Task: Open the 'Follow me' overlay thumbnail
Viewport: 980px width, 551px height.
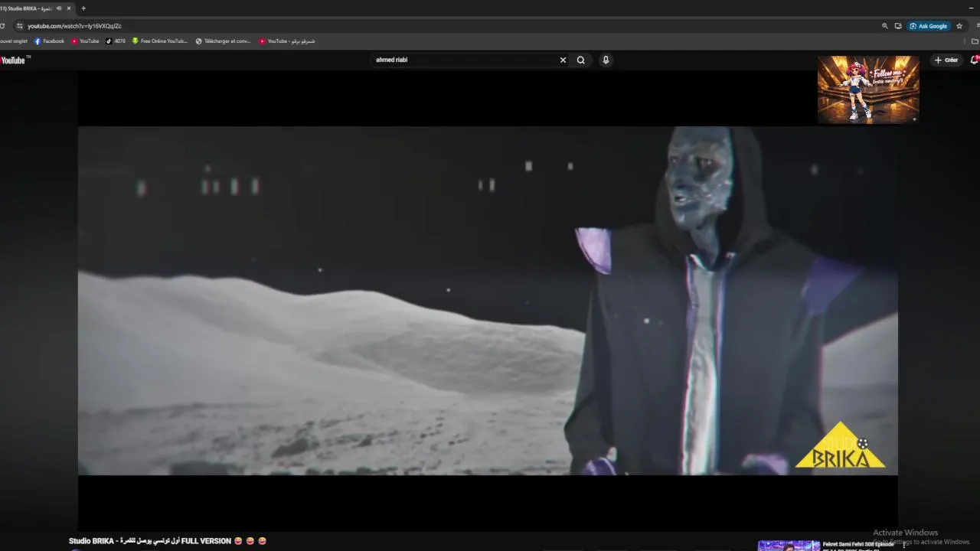Action: point(868,89)
